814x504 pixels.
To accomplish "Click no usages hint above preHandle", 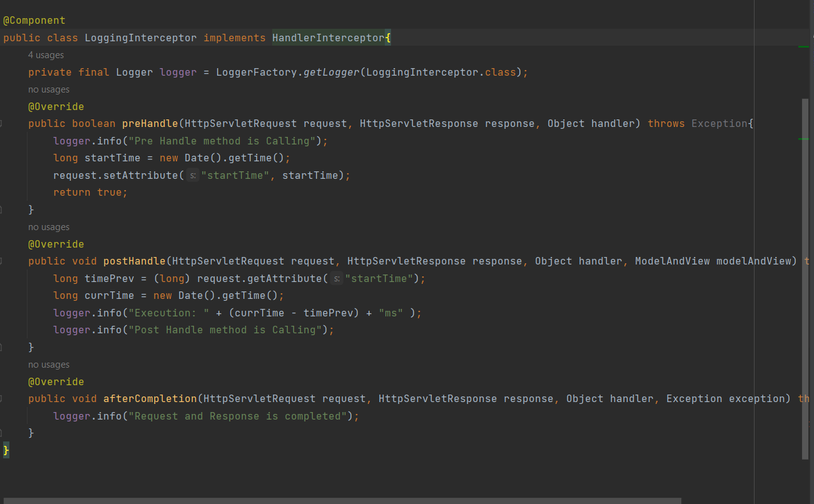I will pos(48,89).
